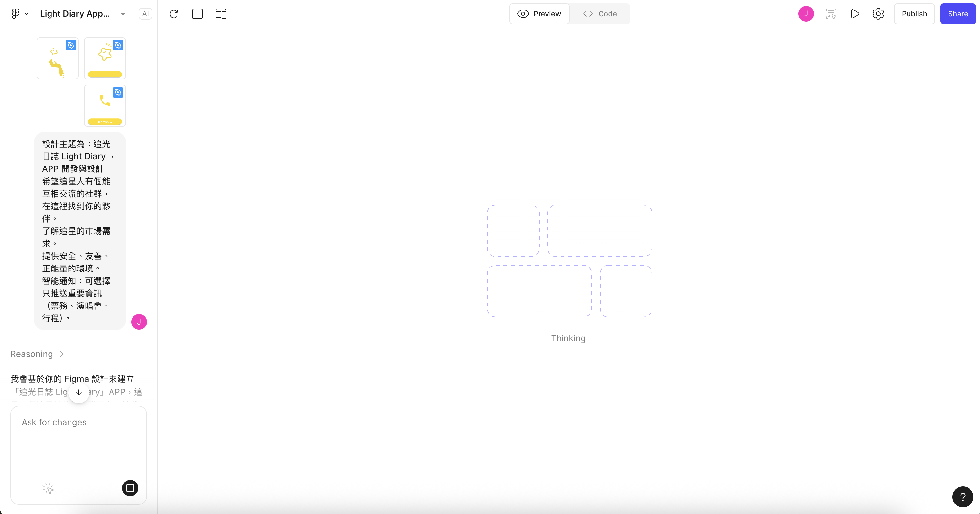Click the plus attach icon in chat box
This screenshot has width=980, height=514.
pos(27,488)
